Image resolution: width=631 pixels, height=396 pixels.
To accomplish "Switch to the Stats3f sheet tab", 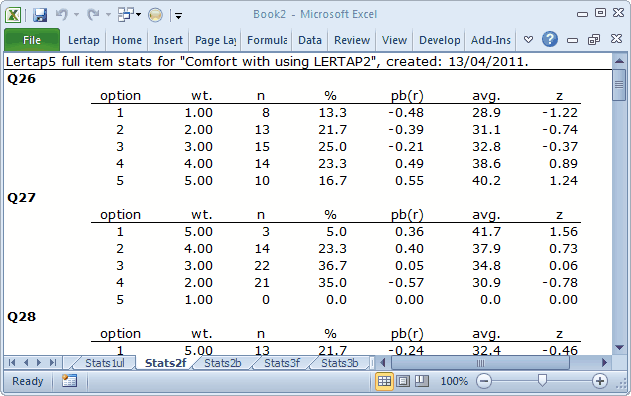I will 282,363.
